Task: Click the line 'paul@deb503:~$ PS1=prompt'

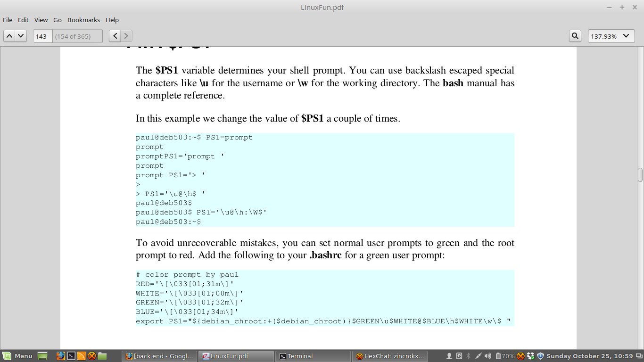Action: click(x=194, y=137)
